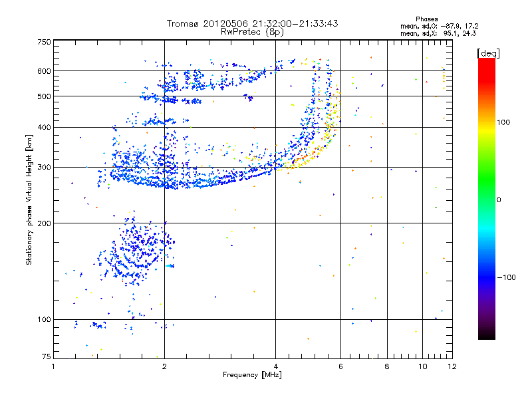Screen dimensions: 532x399
Task: Click the x-axis label '6'
Action: point(340,366)
